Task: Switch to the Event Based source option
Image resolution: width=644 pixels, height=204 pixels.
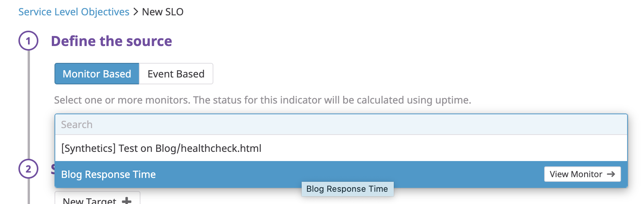Action: tap(176, 74)
